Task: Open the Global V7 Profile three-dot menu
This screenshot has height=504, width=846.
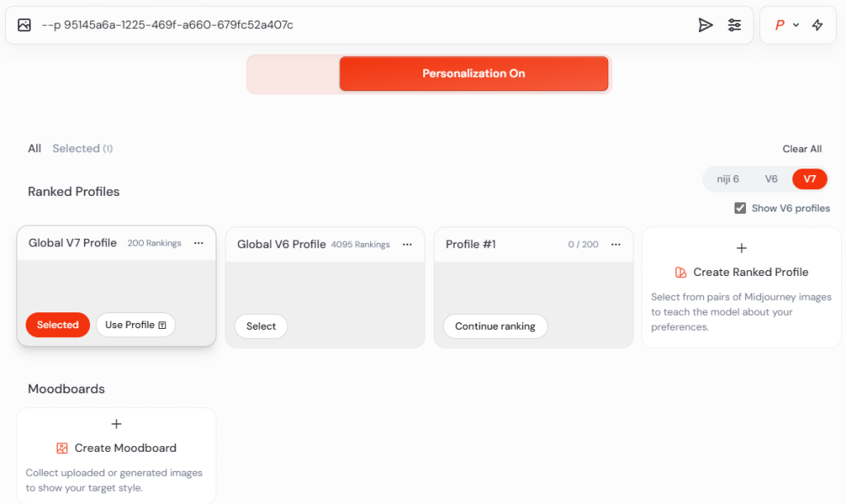Action: (198, 244)
